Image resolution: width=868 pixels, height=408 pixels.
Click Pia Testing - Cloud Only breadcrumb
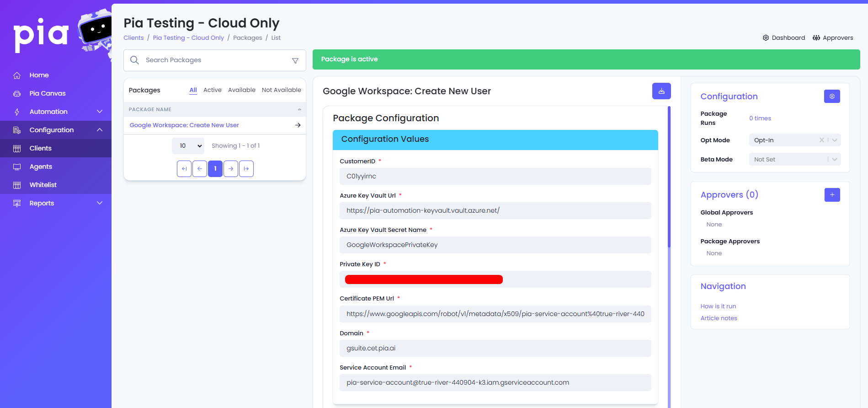tap(188, 38)
